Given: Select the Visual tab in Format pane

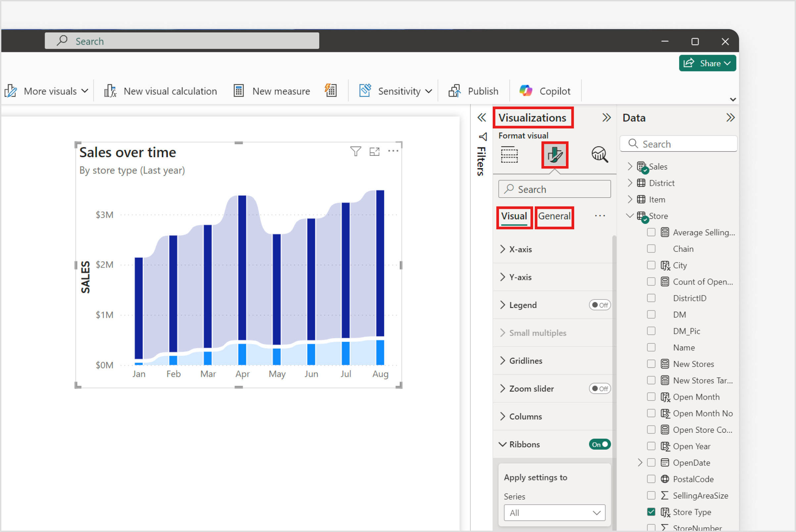Looking at the screenshot, I should 514,216.
